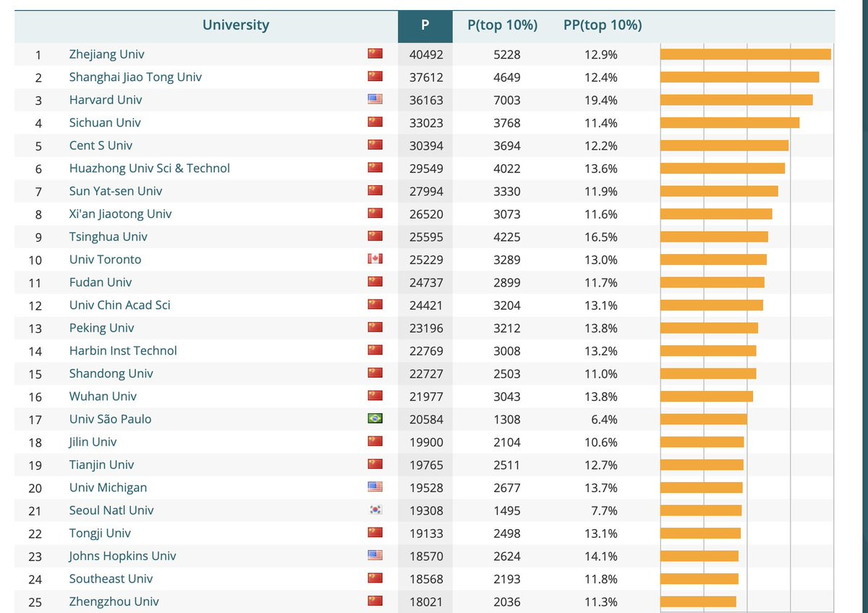Open the Tsinghua Univ link
Screen dimensions: 868x613
pos(109,237)
